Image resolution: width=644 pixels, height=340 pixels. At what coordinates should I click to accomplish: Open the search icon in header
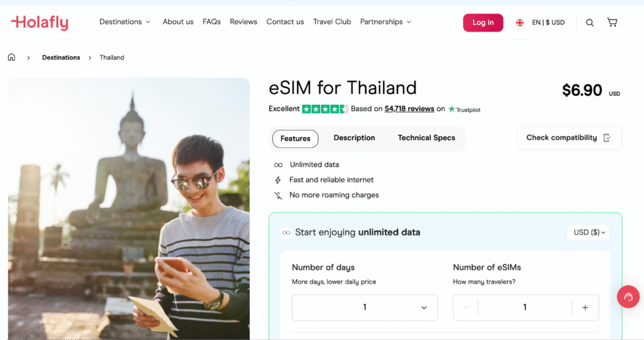[589, 23]
